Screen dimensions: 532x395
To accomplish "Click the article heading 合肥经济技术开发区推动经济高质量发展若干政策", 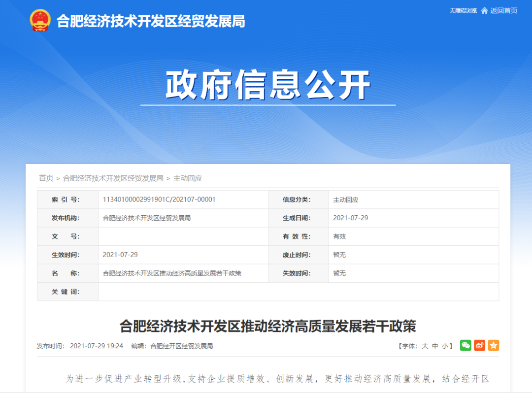I will 267,326.
